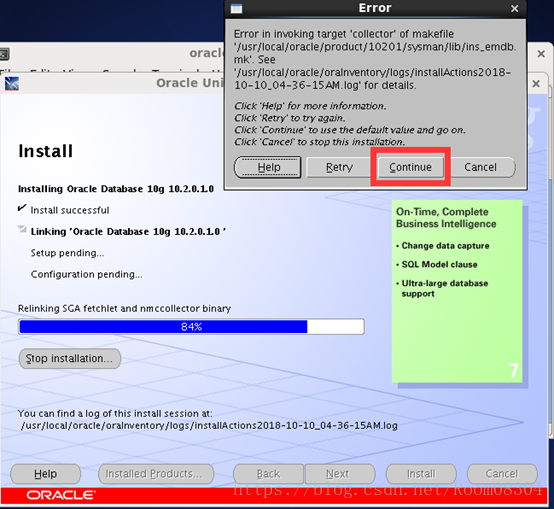The height and width of the screenshot is (509, 554).
Task: Click the 84% installation progress bar
Action: (x=191, y=327)
